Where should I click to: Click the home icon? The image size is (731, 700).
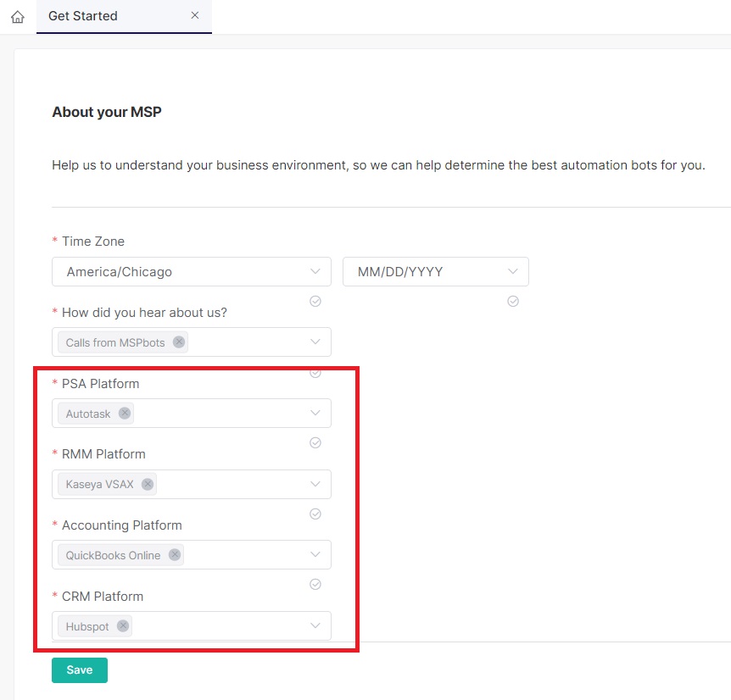[x=18, y=17]
